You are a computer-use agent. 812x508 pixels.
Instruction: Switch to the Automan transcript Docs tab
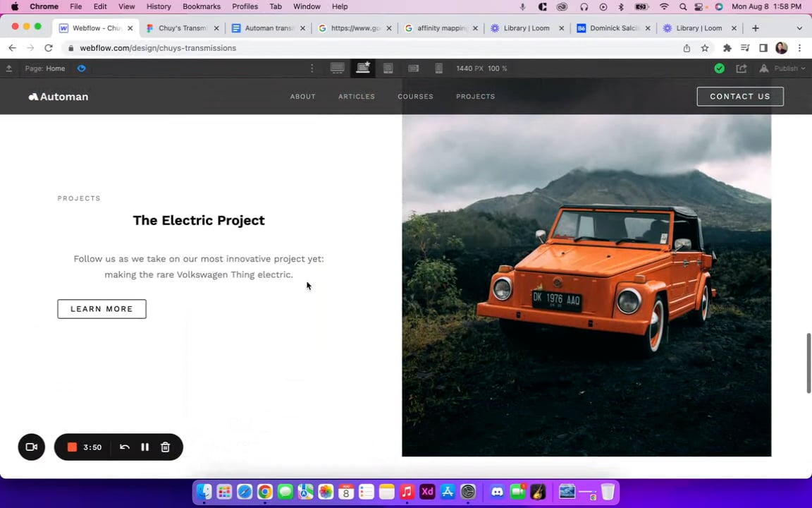point(269,28)
